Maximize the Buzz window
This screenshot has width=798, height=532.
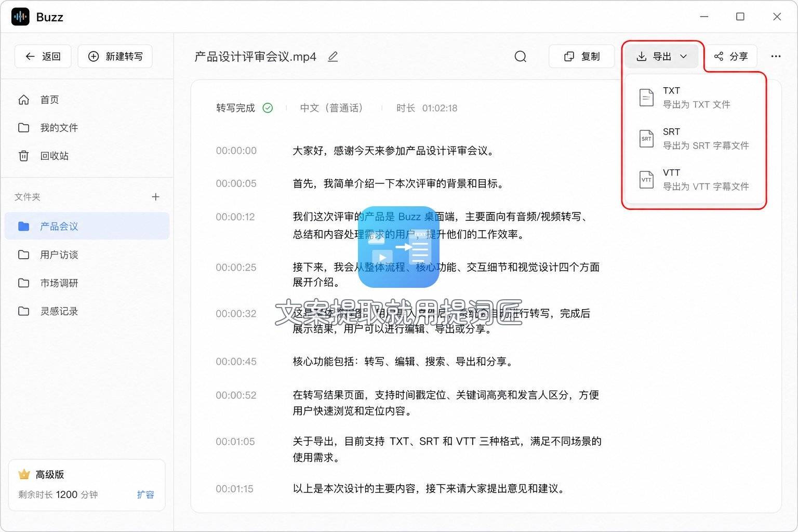(x=740, y=17)
